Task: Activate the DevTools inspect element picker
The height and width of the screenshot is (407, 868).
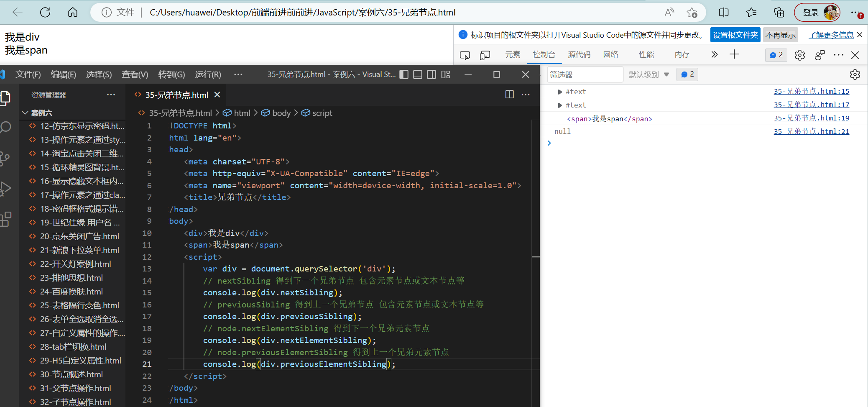Action: tap(465, 55)
